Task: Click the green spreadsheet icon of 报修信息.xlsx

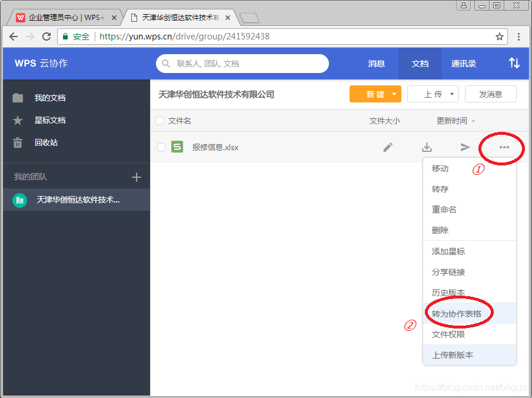Action: click(177, 147)
